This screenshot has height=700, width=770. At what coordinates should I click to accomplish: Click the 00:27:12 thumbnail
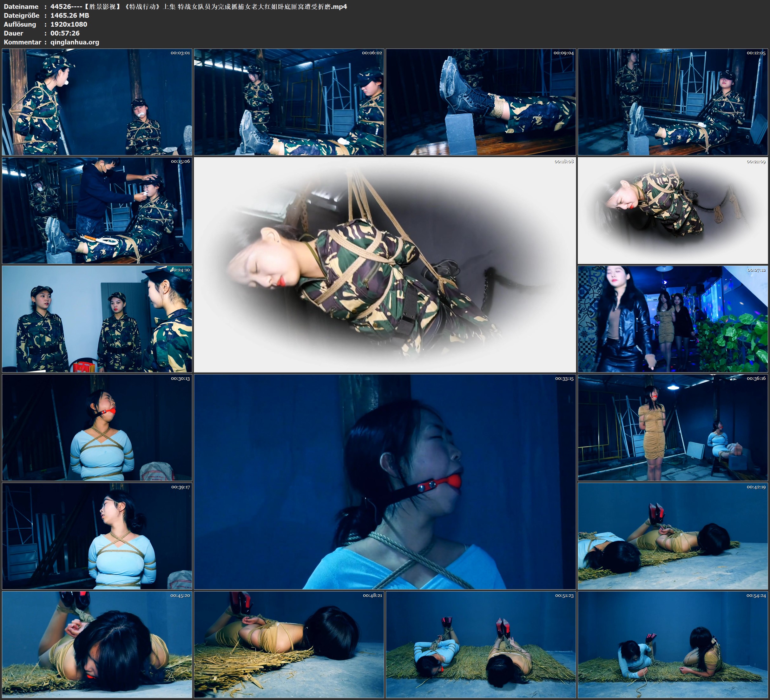tap(673, 319)
